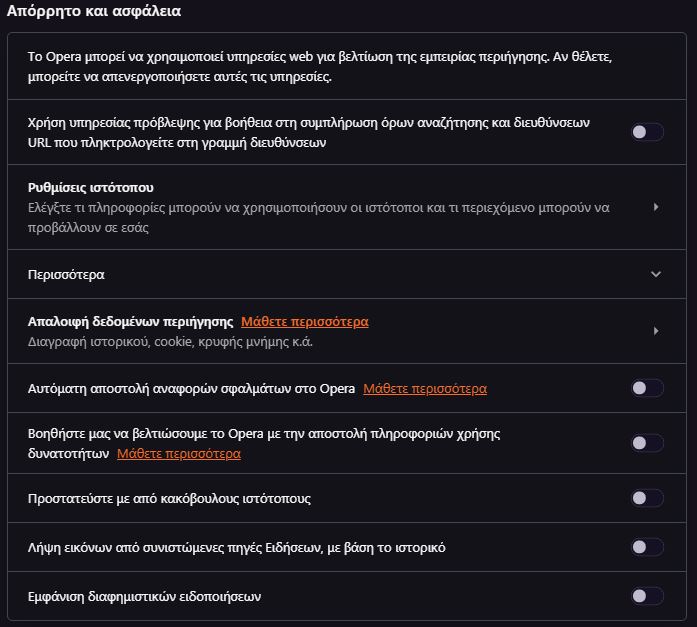This screenshot has height=627, width=697.
Task: Click the arrow icon beside Απαλοιφή δεδομένων περιήγησης
Action: [x=656, y=331]
